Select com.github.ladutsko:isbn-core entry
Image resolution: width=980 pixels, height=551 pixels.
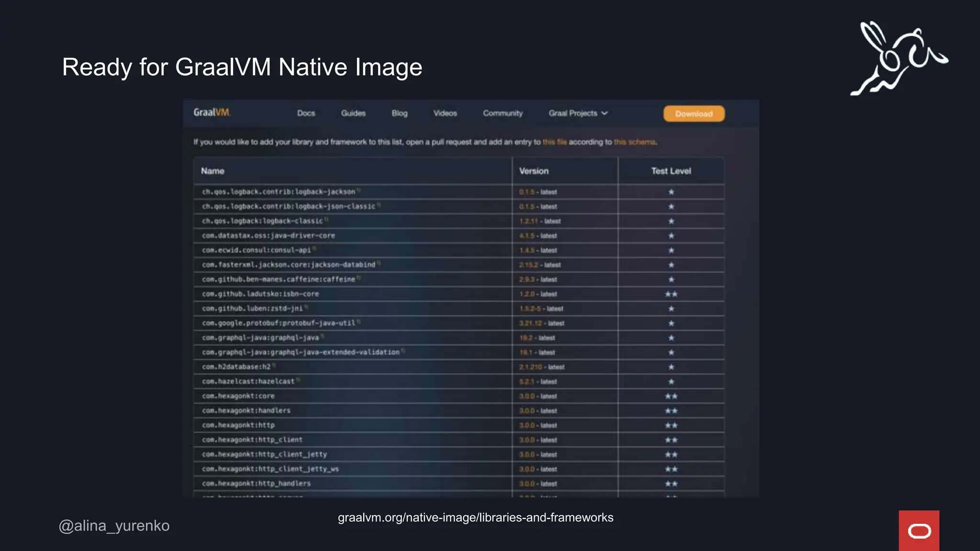[260, 294]
